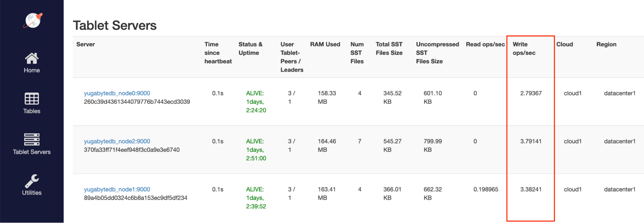Click the Read ops/sec column header

(485, 45)
